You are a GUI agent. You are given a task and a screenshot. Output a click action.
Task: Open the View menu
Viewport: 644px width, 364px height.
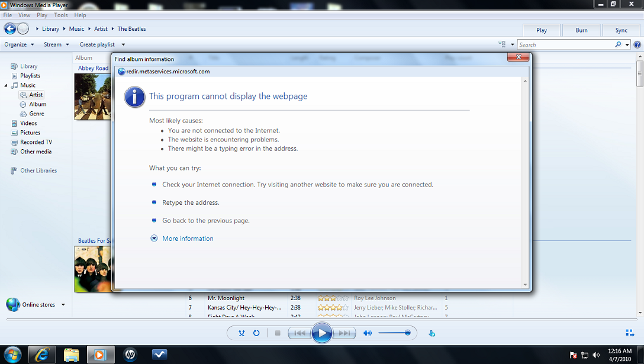coord(24,15)
